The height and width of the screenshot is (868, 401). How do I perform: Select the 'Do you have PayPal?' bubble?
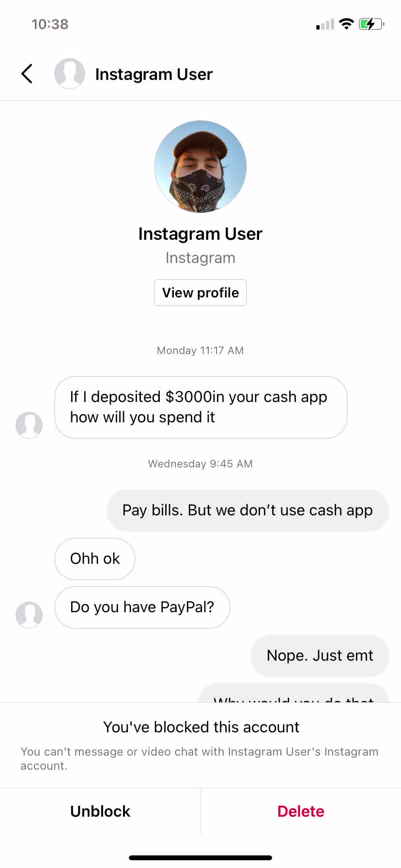142,607
